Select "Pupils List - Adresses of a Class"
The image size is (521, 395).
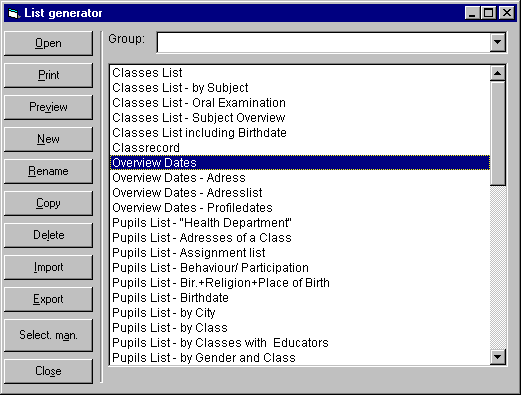click(x=300, y=238)
